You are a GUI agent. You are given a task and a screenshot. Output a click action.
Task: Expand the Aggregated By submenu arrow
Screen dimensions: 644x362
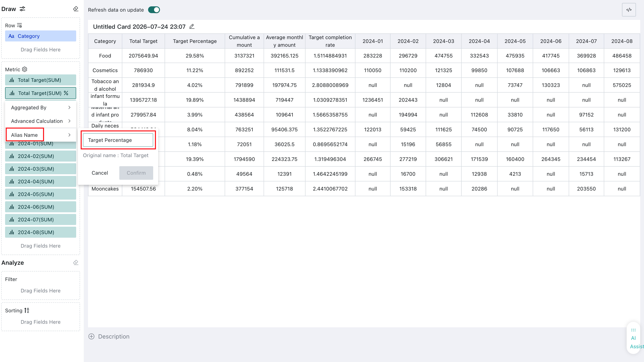point(69,107)
